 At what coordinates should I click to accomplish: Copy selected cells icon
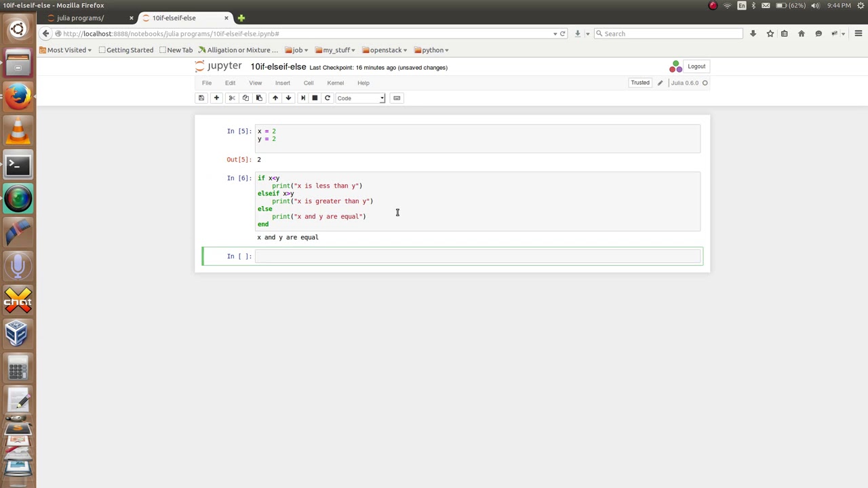[x=245, y=98]
